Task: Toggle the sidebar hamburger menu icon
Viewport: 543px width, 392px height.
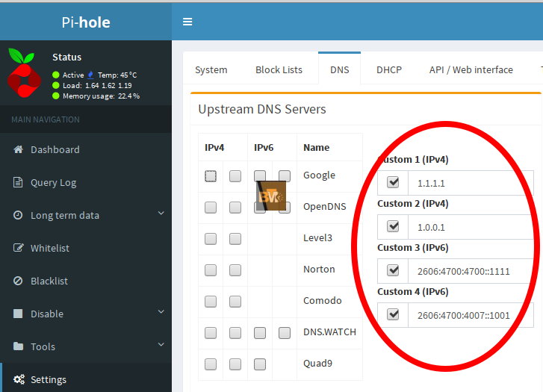Action: 187,22
